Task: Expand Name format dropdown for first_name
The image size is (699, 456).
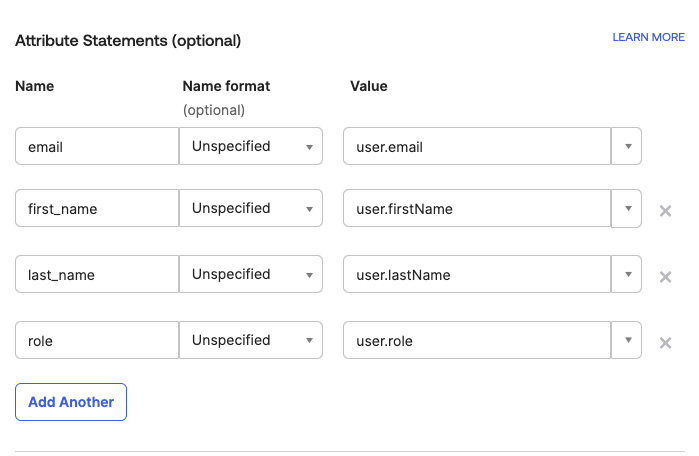Action: (251, 208)
